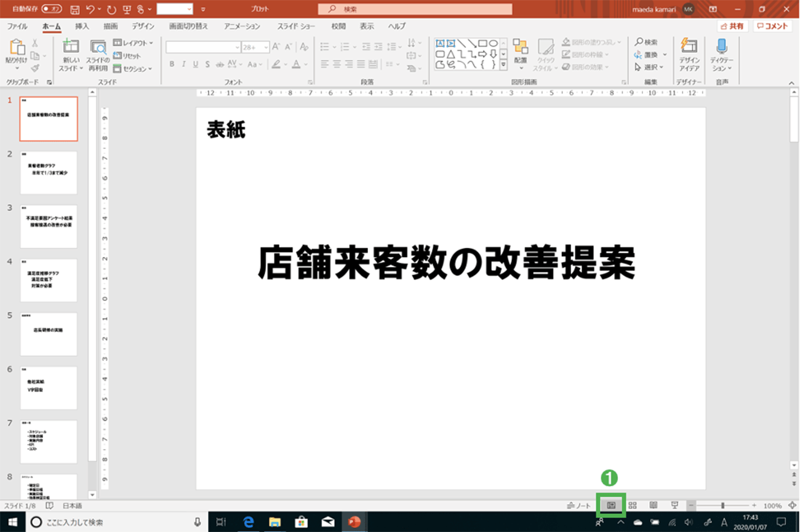The height and width of the screenshot is (532, 800).
Task: Click デザイン アイデア (Design Ideas) button
Action: point(690,55)
